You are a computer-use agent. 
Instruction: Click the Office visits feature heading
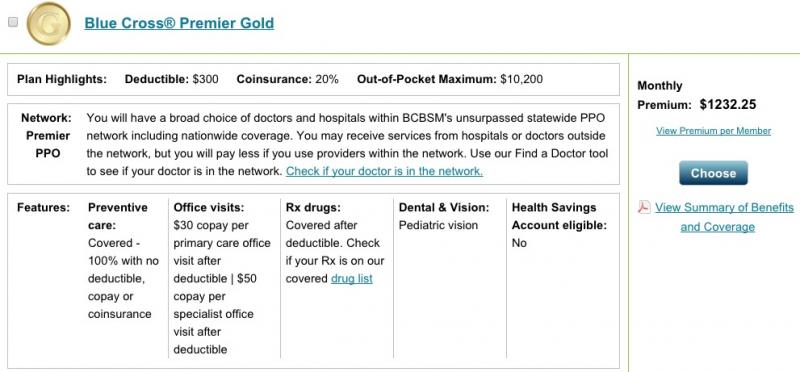point(209,208)
